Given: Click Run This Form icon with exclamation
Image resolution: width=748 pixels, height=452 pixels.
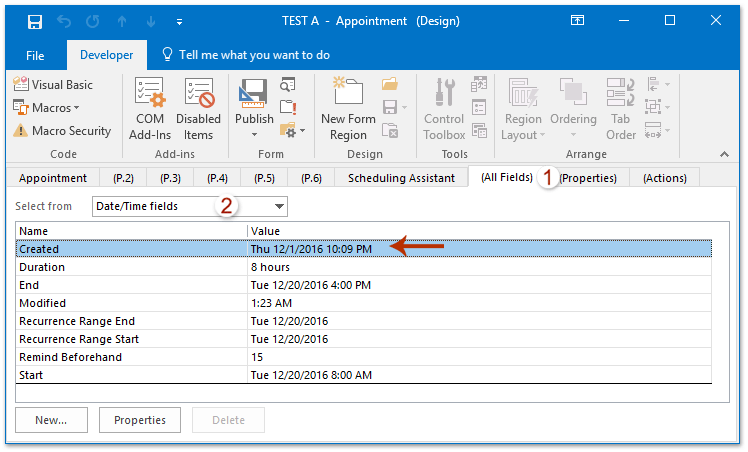Looking at the screenshot, I should click(288, 107).
